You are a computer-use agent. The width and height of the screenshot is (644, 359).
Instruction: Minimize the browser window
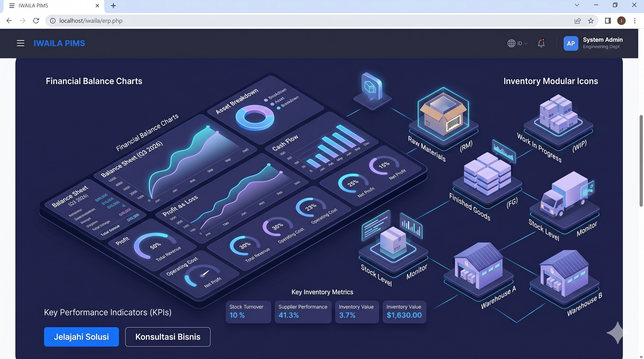click(x=596, y=5)
